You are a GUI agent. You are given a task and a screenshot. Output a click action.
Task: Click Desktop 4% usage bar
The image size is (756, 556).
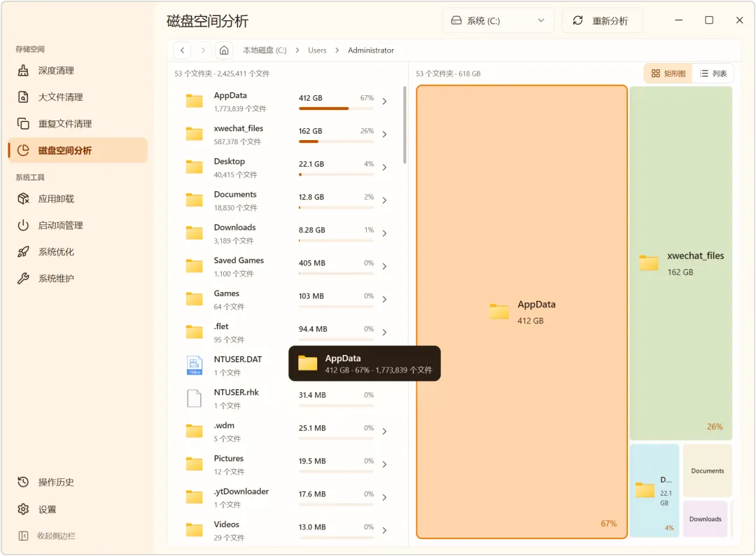point(336,174)
